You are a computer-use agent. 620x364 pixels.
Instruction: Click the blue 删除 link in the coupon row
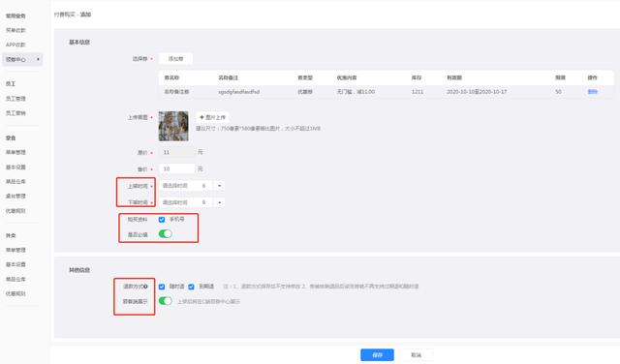[592, 92]
